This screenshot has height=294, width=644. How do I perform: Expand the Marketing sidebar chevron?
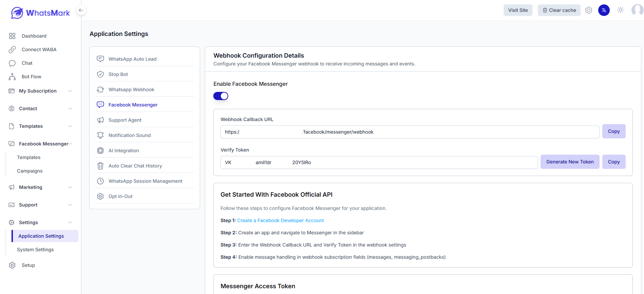(70, 187)
